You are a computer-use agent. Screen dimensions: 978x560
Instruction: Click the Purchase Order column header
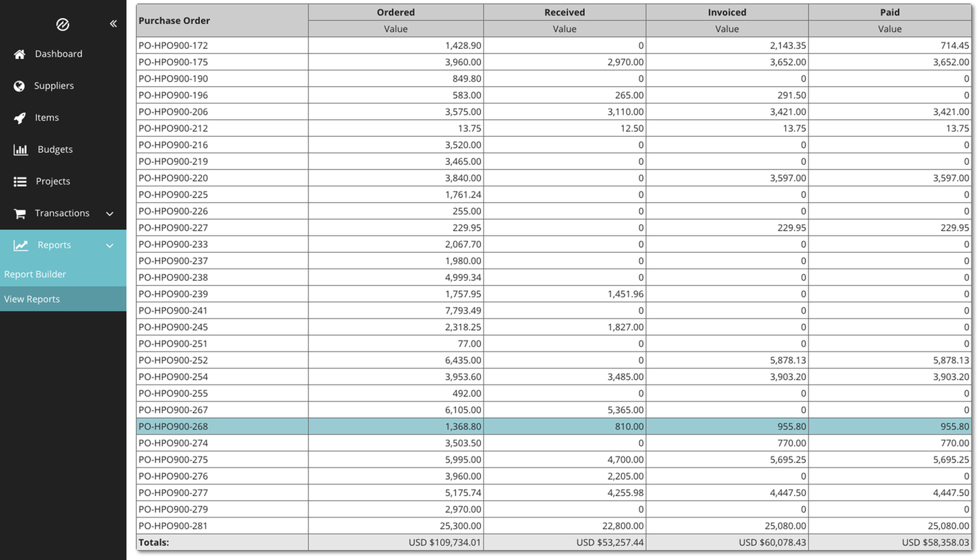222,20
